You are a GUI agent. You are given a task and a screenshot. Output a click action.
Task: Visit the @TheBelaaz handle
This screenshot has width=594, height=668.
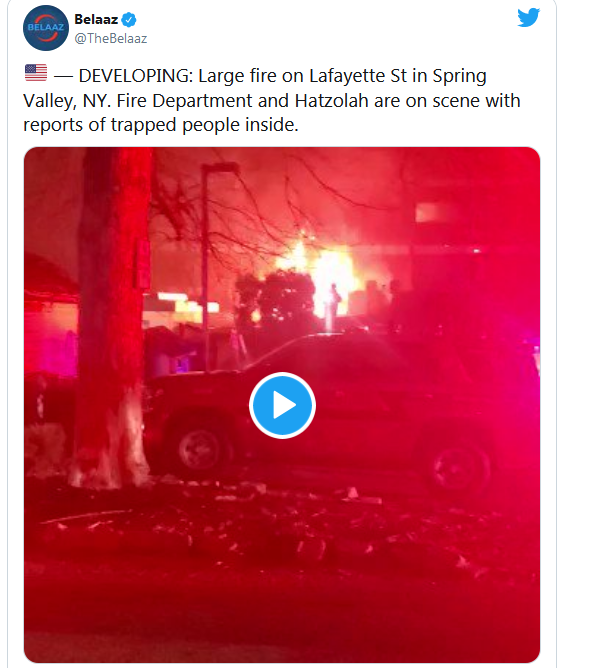pos(111,38)
